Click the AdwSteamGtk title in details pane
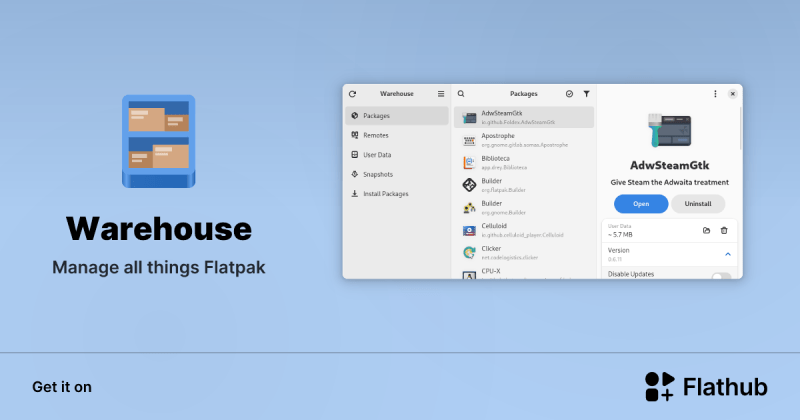 click(670, 165)
